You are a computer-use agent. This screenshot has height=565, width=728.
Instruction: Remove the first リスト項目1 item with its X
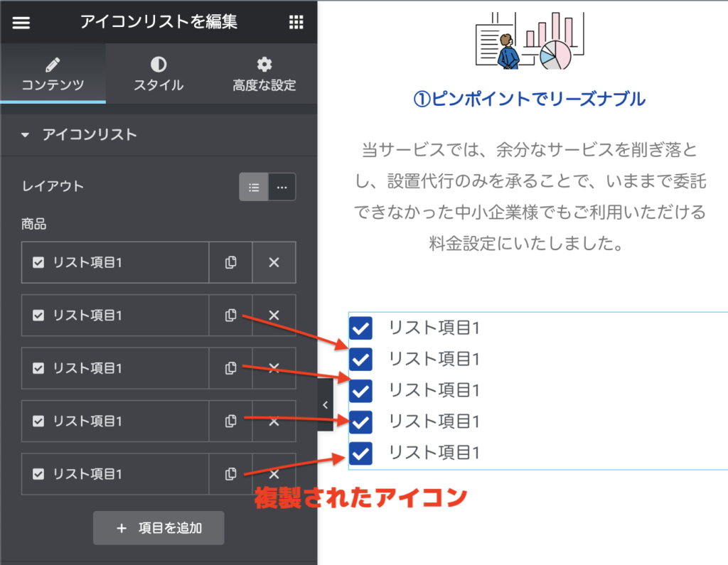[274, 262]
